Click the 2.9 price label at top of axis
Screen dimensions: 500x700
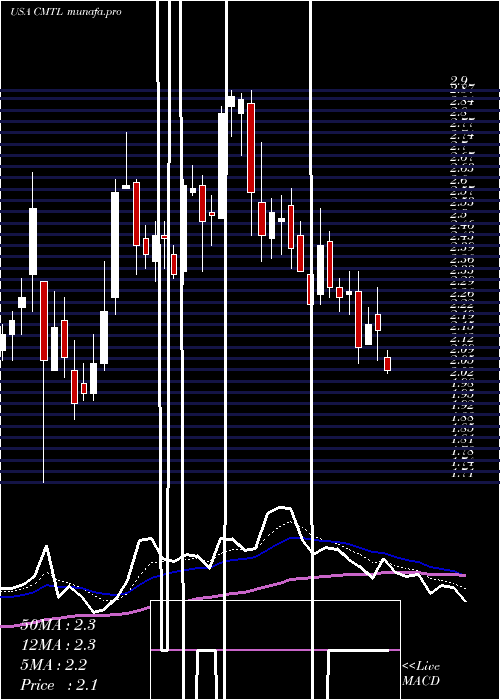[460, 80]
